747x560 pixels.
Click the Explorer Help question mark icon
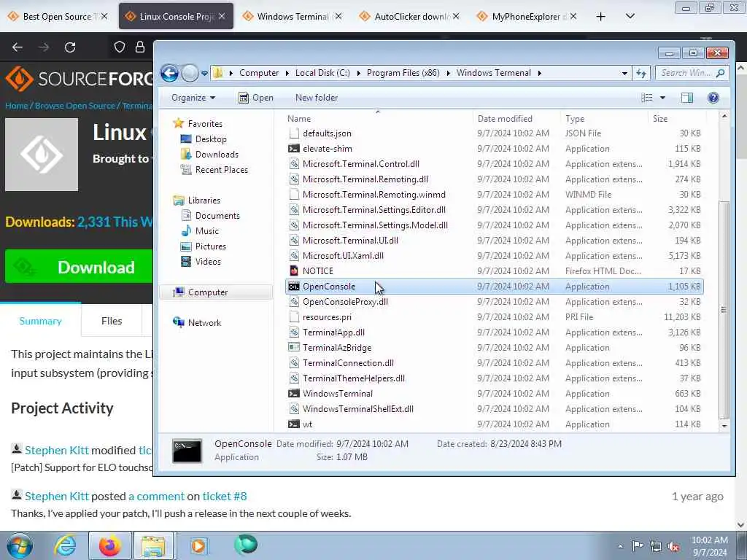[713, 98]
